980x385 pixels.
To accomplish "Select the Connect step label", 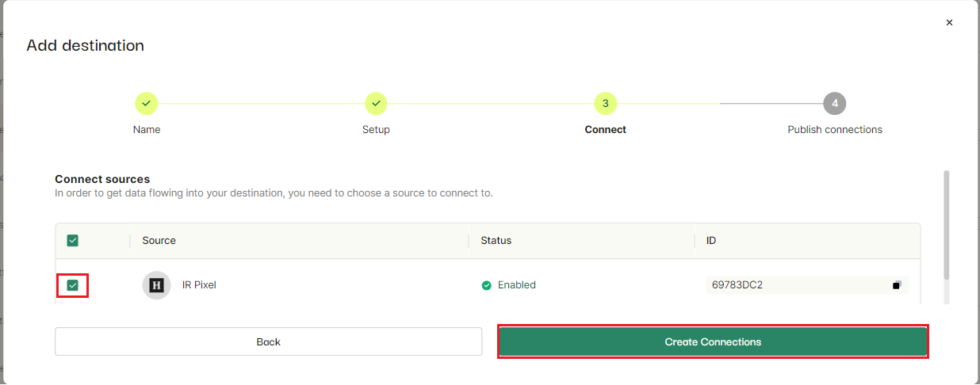I will [x=605, y=130].
